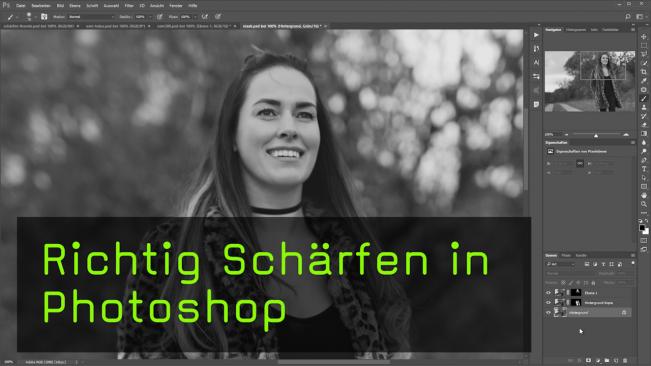
Task: Open the Datei menu
Action: point(20,6)
